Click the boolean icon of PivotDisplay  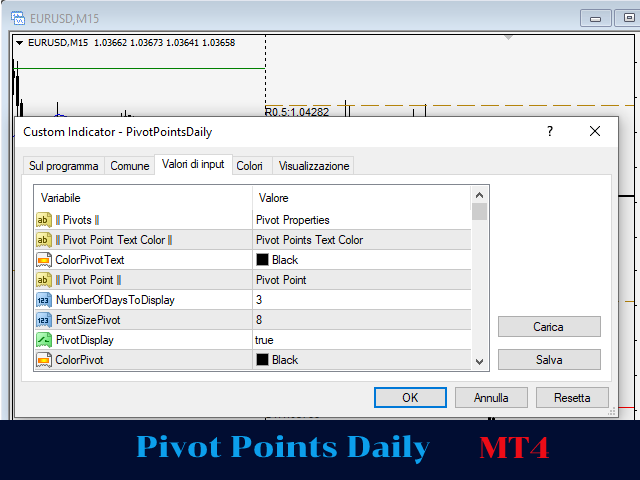pos(44,340)
